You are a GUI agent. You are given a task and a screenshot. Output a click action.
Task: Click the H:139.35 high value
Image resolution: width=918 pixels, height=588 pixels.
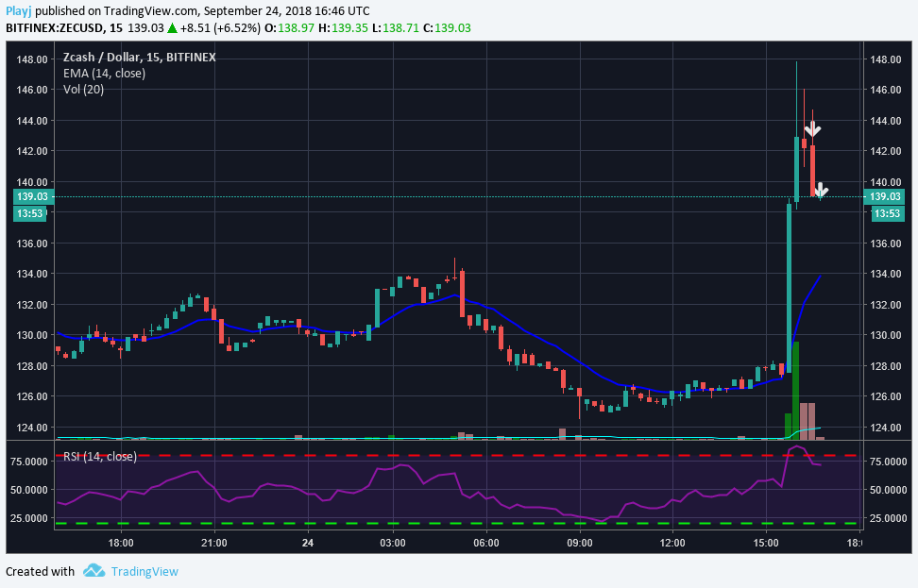343,28
